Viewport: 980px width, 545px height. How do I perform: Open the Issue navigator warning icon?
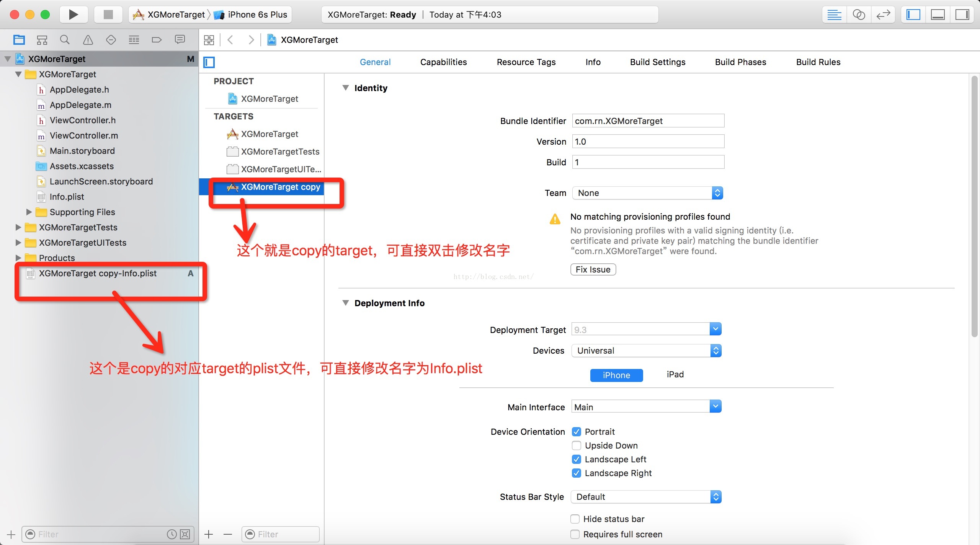click(88, 40)
